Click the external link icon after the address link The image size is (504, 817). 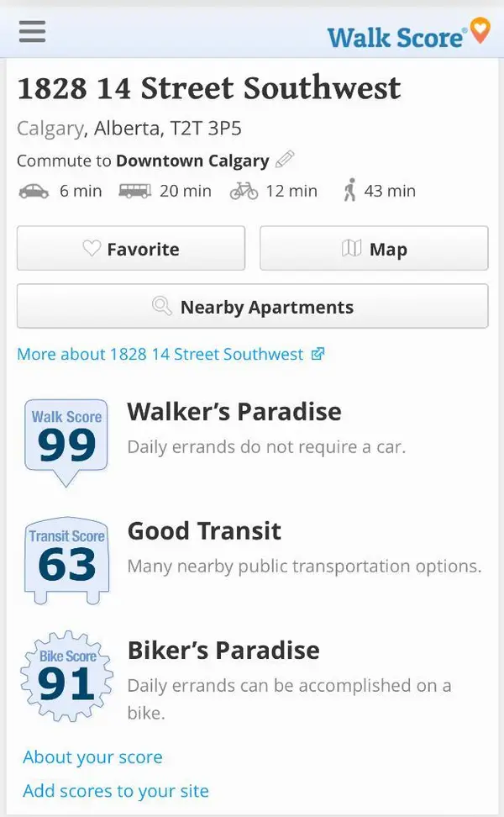click(x=317, y=354)
